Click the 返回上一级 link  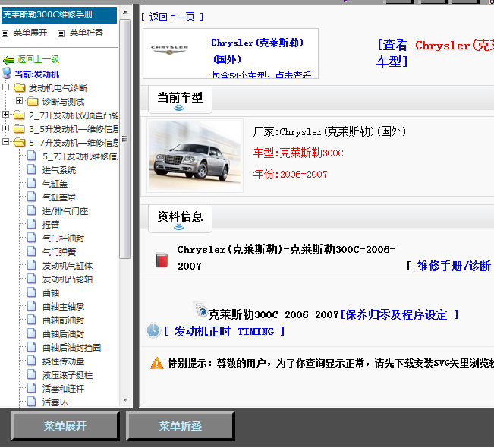click(38, 59)
